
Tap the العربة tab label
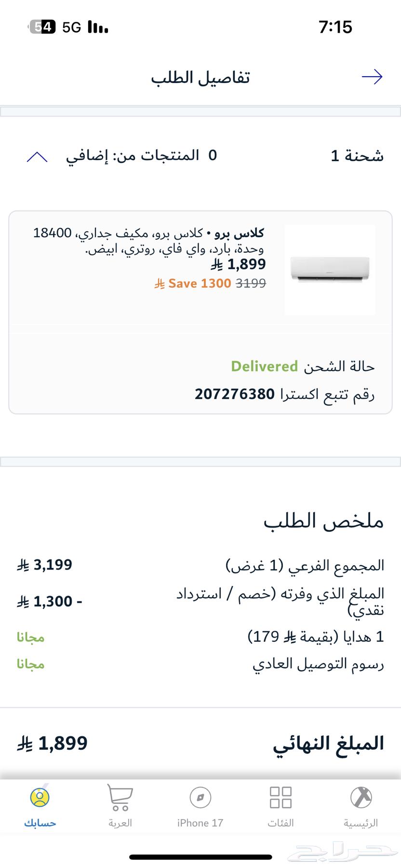pos(120,823)
